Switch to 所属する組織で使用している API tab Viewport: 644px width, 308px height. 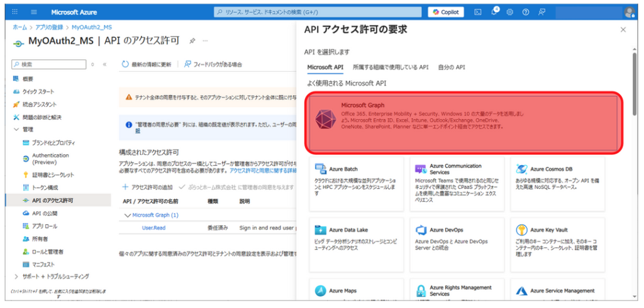[391, 67]
